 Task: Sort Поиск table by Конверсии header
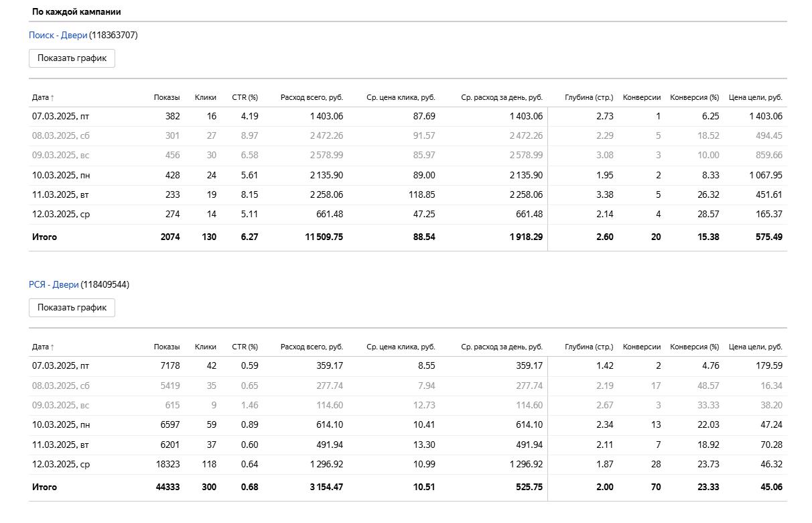point(641,98)
